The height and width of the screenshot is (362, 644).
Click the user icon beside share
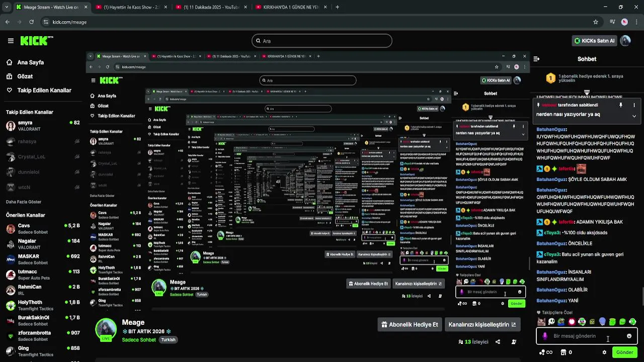514,342
